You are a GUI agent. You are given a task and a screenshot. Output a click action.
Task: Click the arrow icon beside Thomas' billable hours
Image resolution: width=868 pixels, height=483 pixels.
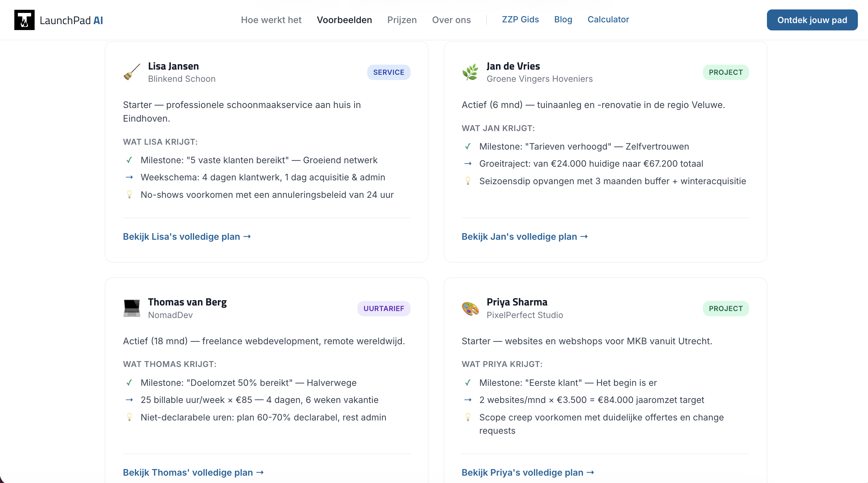[x=129, y=400]
